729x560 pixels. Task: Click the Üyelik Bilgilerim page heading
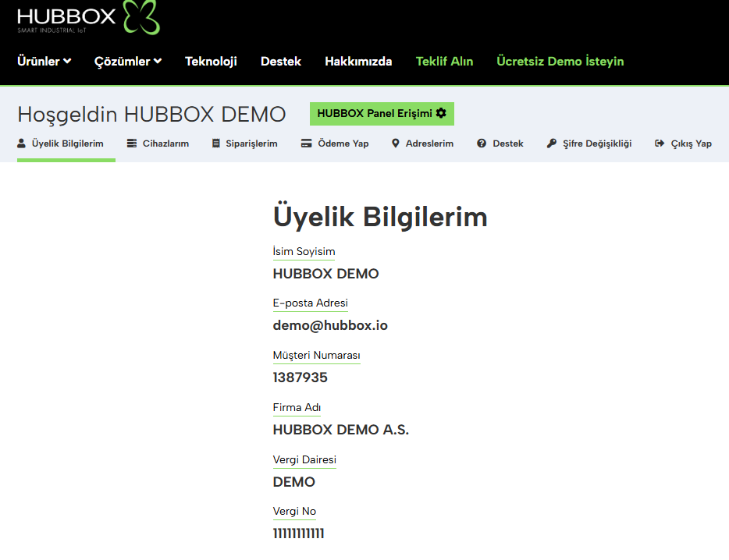[x=380, y=217]
